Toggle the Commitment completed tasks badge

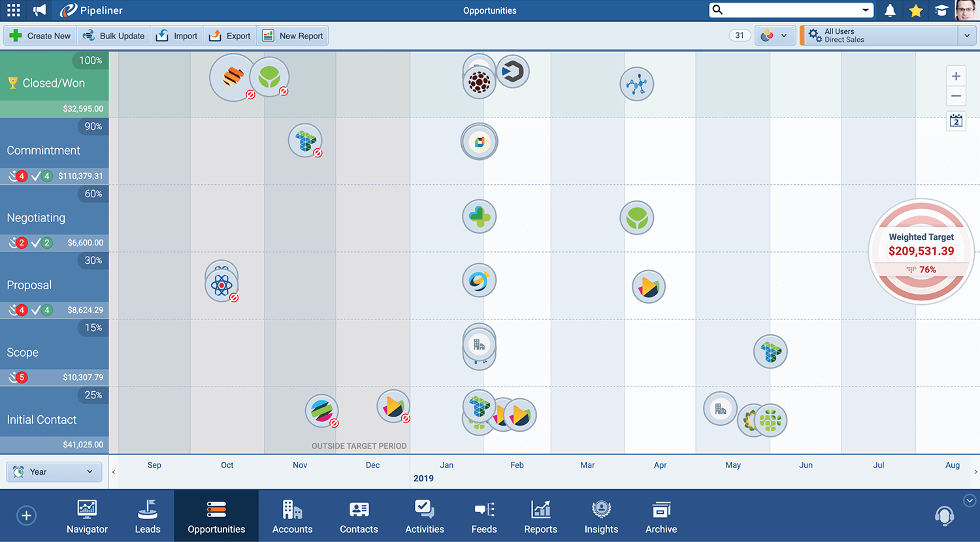click(x=42, y=176)
